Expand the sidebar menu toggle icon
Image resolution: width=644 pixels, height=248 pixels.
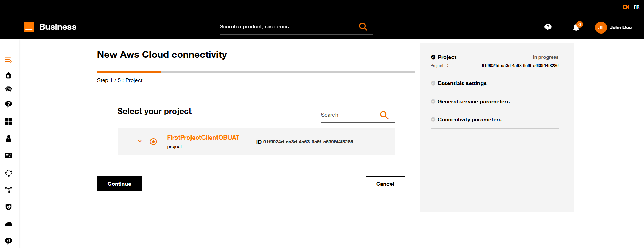click(x=9, y=60)
